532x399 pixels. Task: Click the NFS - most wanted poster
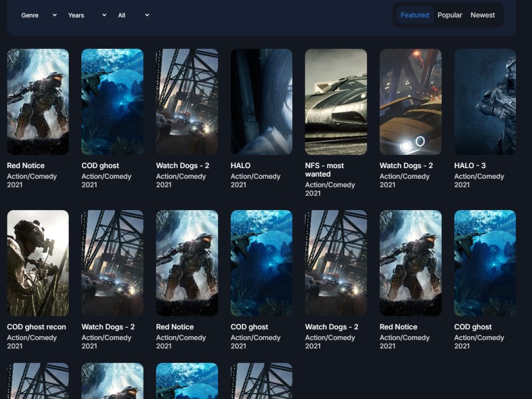336,102
